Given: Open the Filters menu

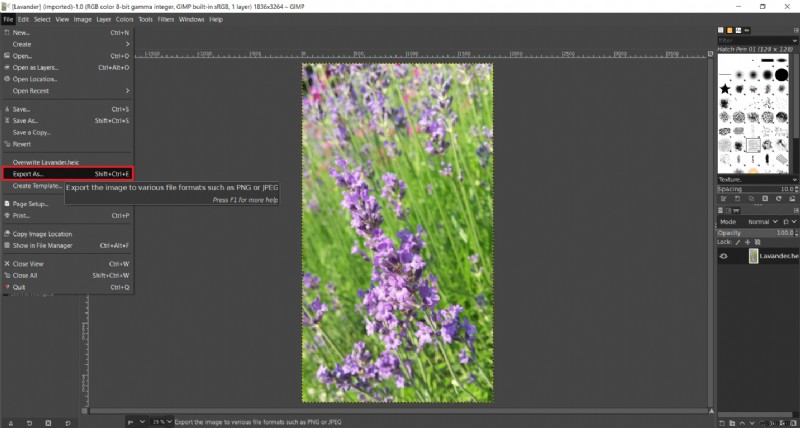Looking at the screenshot, I should click(x=164, y=19).
